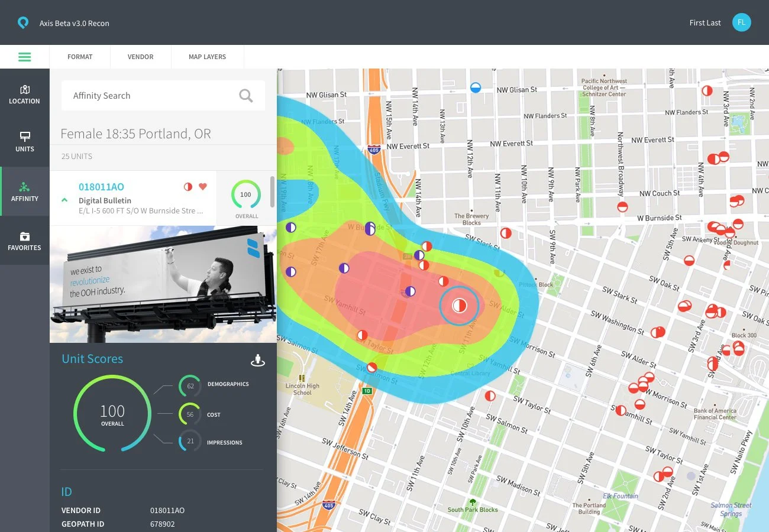Click the I-405 highway shield at the map's top
Viewport: 769px width, 532px height.
[373, 150]
